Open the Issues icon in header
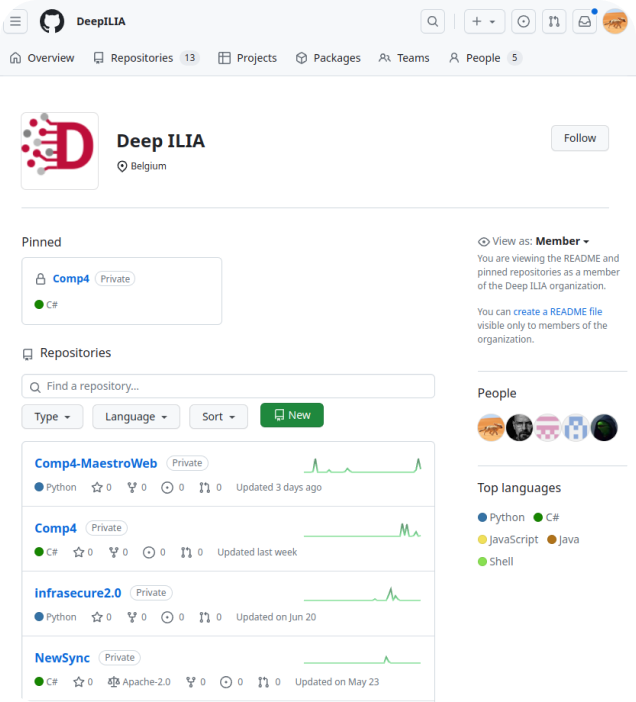Image resolution: width=636 pixels, height=702 pixels. click(x=523, y=21)
